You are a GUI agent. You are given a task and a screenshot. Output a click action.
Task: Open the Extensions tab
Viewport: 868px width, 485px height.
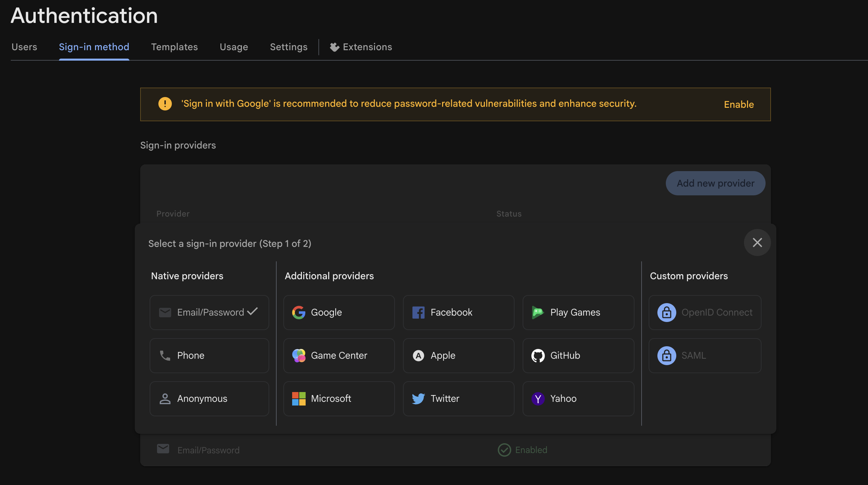click(361, 47)
